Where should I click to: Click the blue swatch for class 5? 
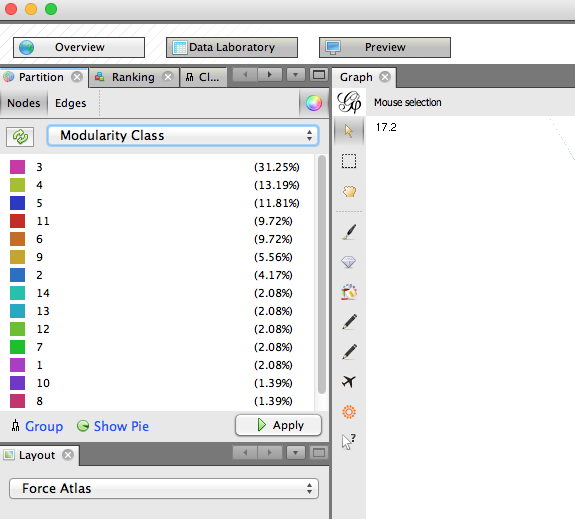[x=17, y=203]
